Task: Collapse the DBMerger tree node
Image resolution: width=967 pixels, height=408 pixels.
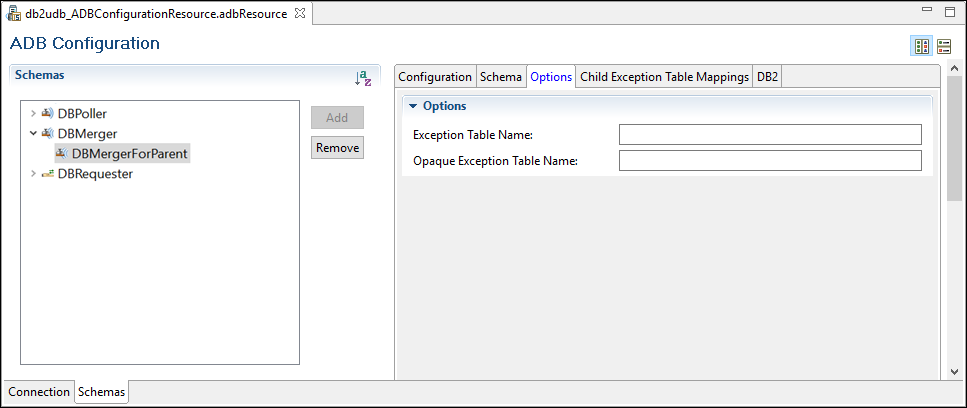Action: [x=33, y=134]
